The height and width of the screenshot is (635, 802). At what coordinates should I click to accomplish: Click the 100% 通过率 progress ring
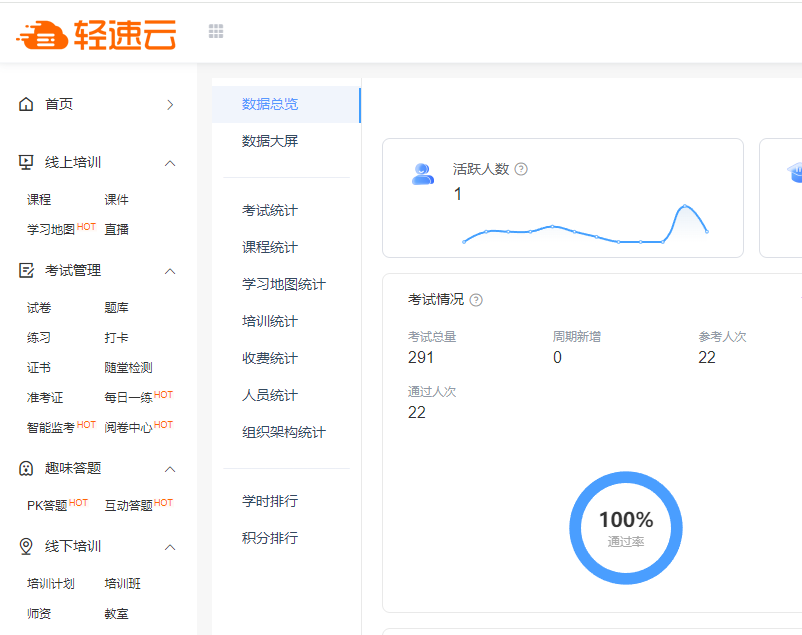625,527
